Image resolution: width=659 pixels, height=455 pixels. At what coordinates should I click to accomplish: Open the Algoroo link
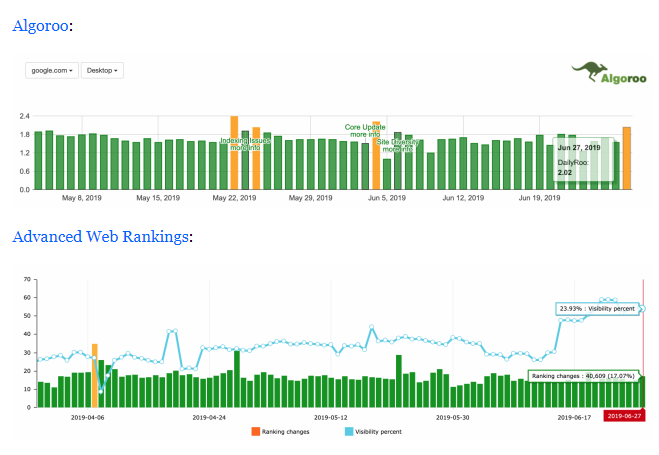(x=40, y=25)
